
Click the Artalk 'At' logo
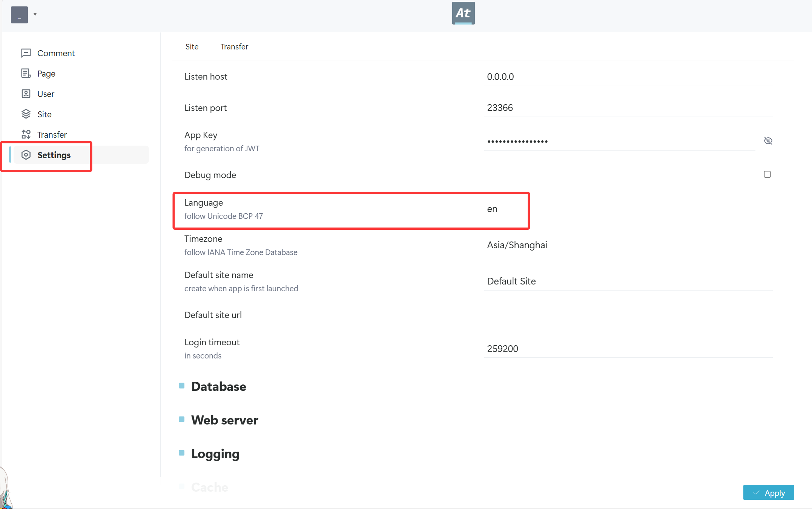463,13
